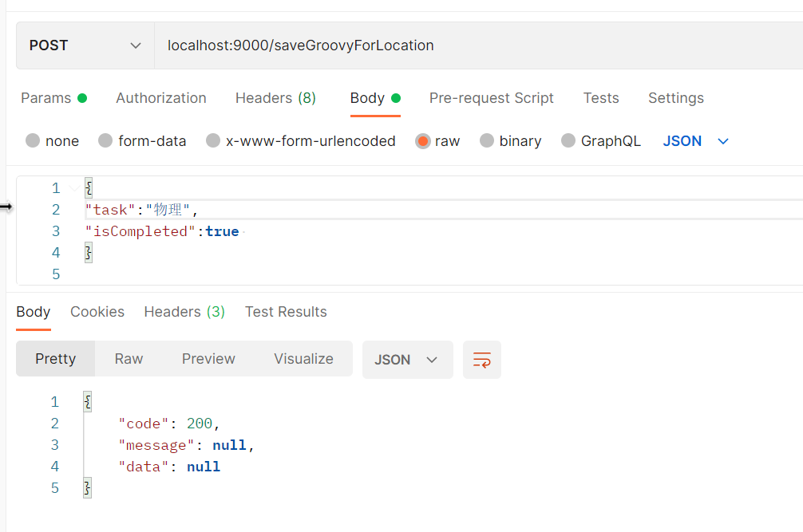
Task: Open the response Headers (3) tab
Action: click(x=184, y=312)
